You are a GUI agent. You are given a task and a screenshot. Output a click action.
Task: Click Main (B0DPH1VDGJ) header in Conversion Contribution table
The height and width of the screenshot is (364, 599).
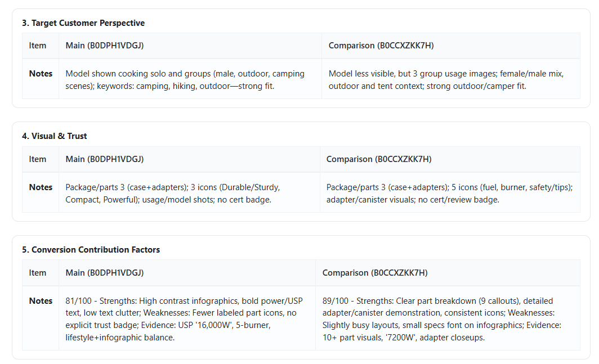(x=105, y=273)
